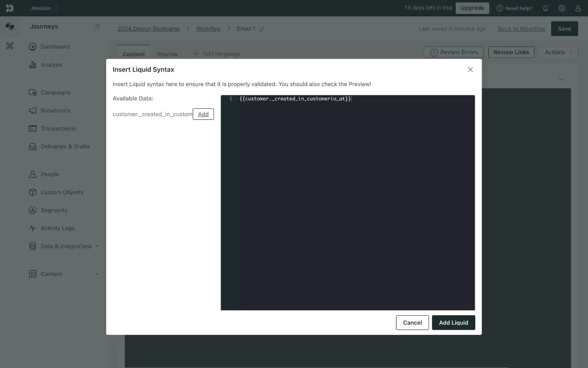Go to Segments in the sidebar
This screenshot has height=368, width=588.
tap(54, 210)
